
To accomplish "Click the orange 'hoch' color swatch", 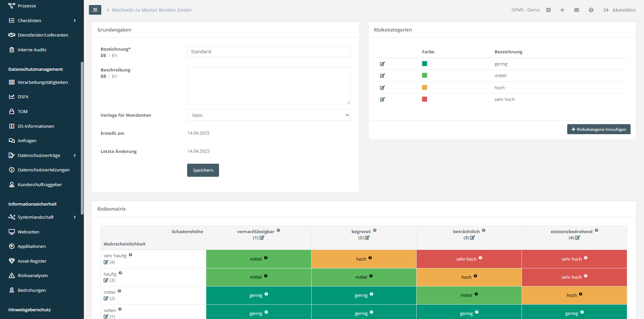I will 424,88.
